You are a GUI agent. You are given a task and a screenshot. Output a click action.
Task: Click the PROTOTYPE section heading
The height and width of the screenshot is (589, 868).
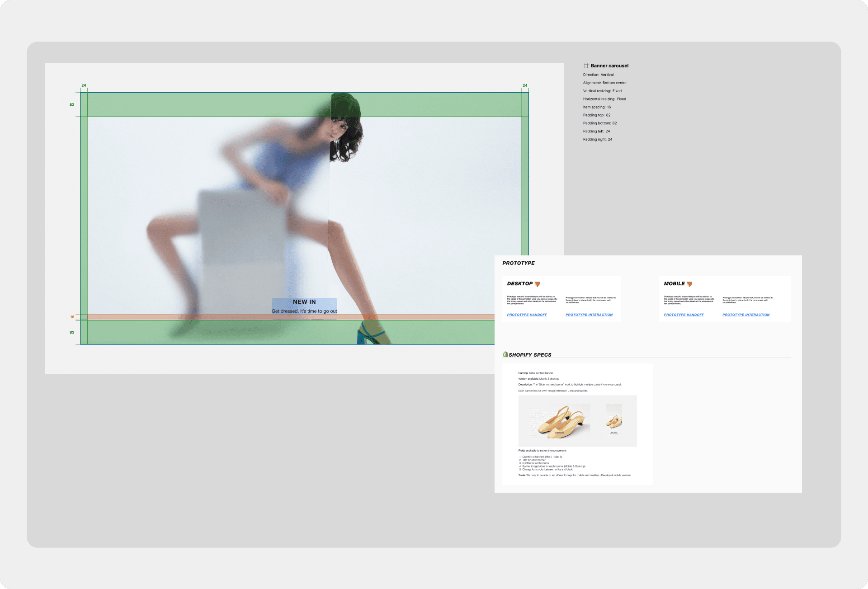pyautogui.click(x=519, y=263)
